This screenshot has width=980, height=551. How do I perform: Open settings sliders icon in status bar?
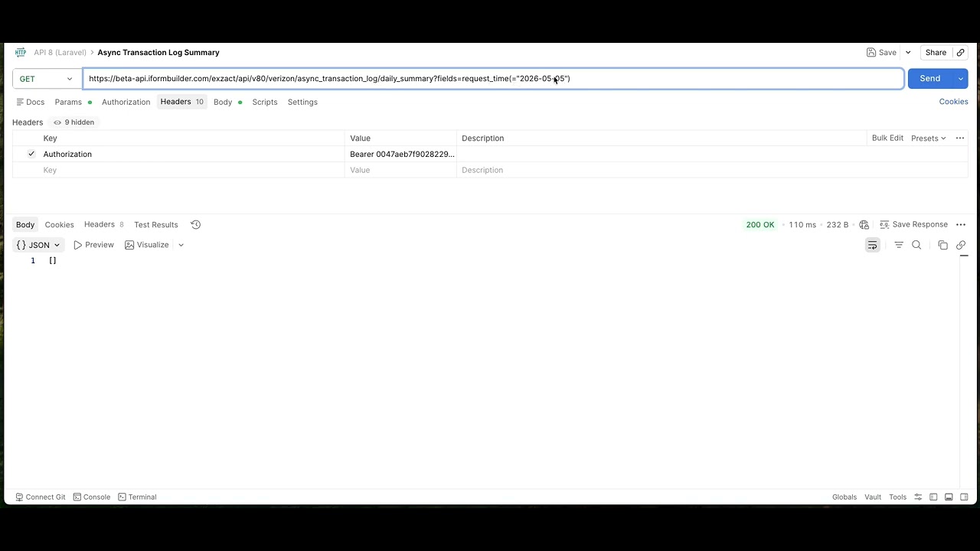point(918,497)
